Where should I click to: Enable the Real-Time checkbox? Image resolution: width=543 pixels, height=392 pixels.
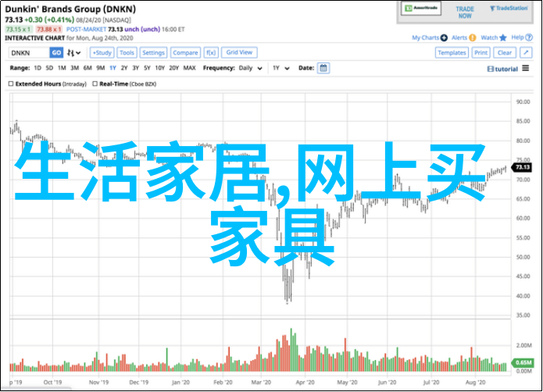pyautogui.click(x=95, y=84)
